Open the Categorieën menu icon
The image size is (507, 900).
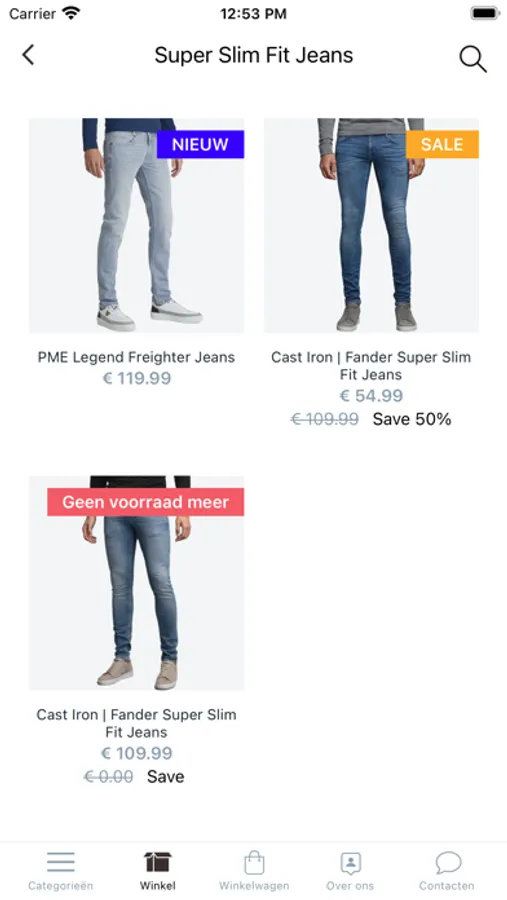coord(61,862)
